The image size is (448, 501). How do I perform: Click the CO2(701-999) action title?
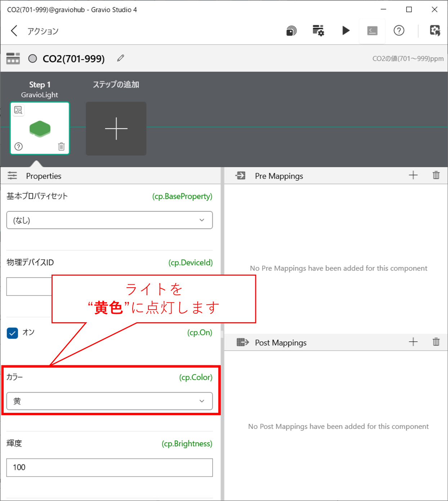point(74,59)
